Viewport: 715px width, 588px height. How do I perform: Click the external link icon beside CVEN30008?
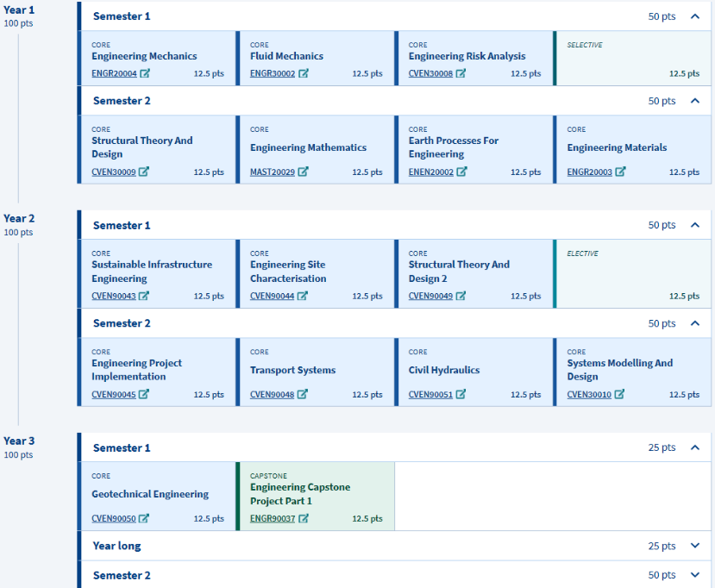tap(461, 73)
